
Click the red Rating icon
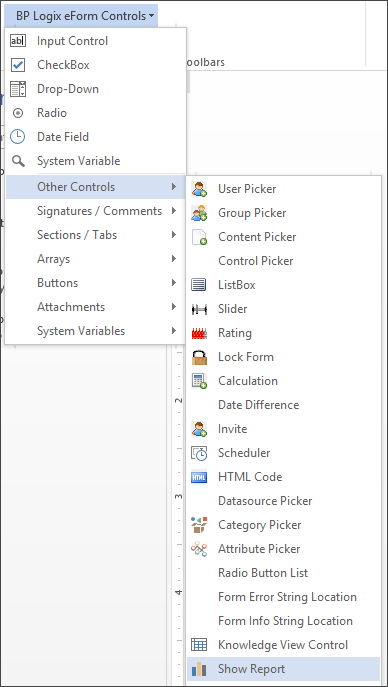(199, 333)
